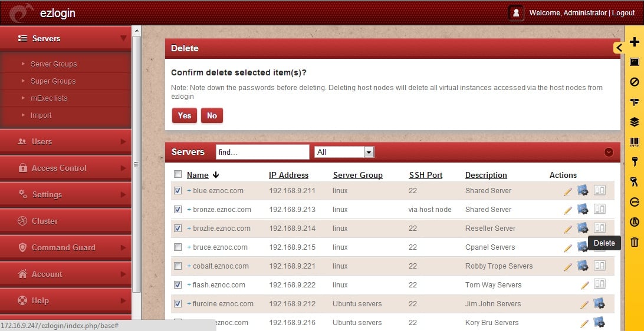The height and width of the screenshot is (331, 644).
Task: Edit bruce.eznoc.com via pencil icon
Action: [x=567, y=248]
